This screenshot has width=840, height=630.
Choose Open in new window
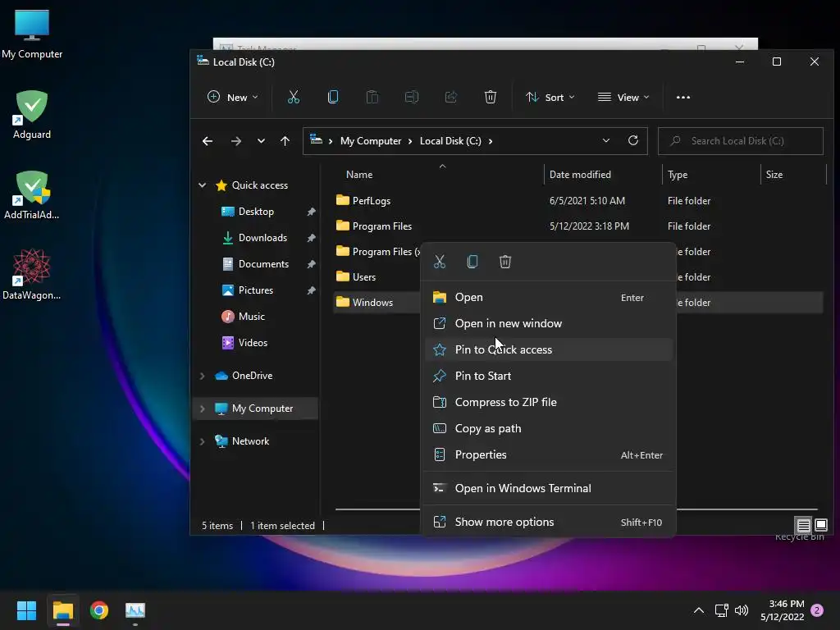[548, 323]
